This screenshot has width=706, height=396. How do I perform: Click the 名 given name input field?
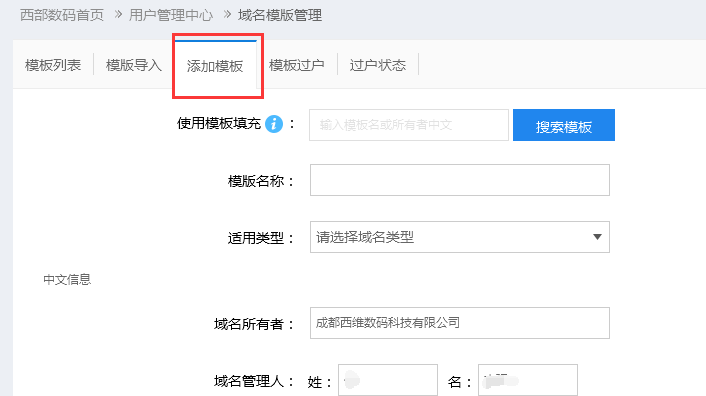point(528,381)
